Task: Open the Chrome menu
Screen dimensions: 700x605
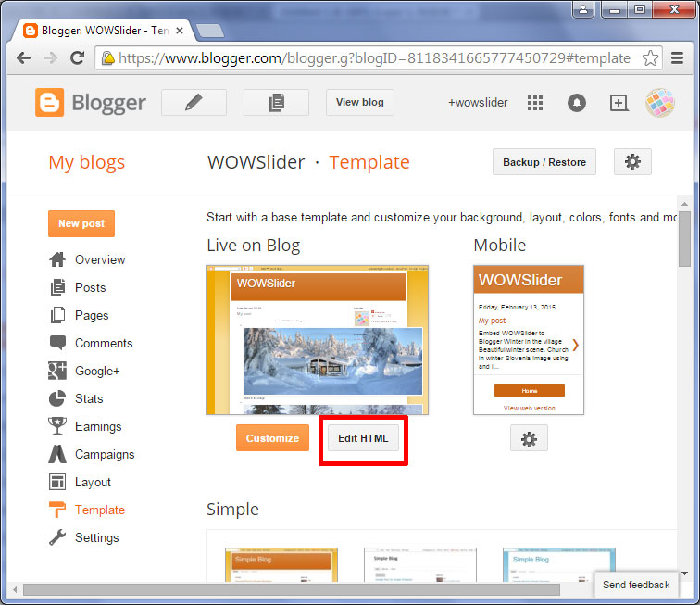Action: point(677,58)
